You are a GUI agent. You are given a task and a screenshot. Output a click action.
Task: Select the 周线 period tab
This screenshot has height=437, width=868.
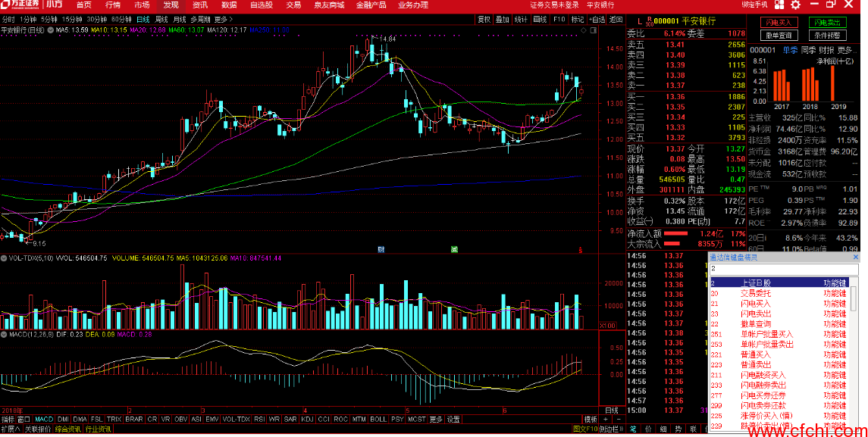(x=161, y=20)
